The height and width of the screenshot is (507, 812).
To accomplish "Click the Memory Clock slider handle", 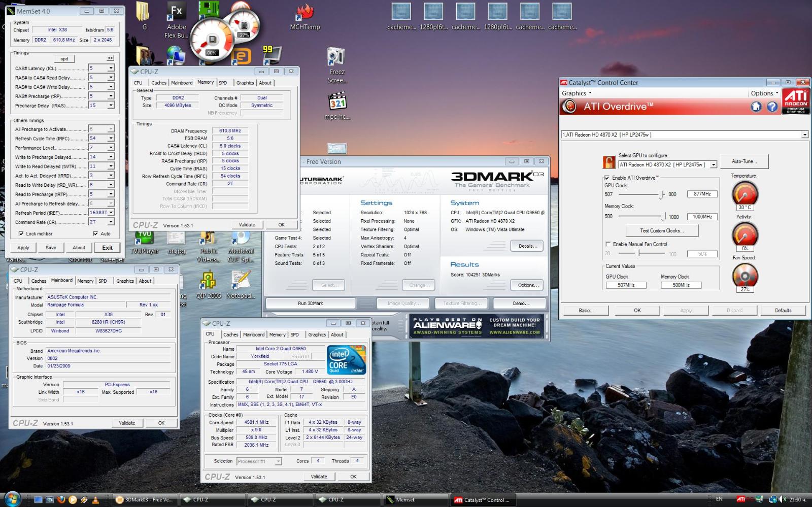I will click(x=663, y=217).
